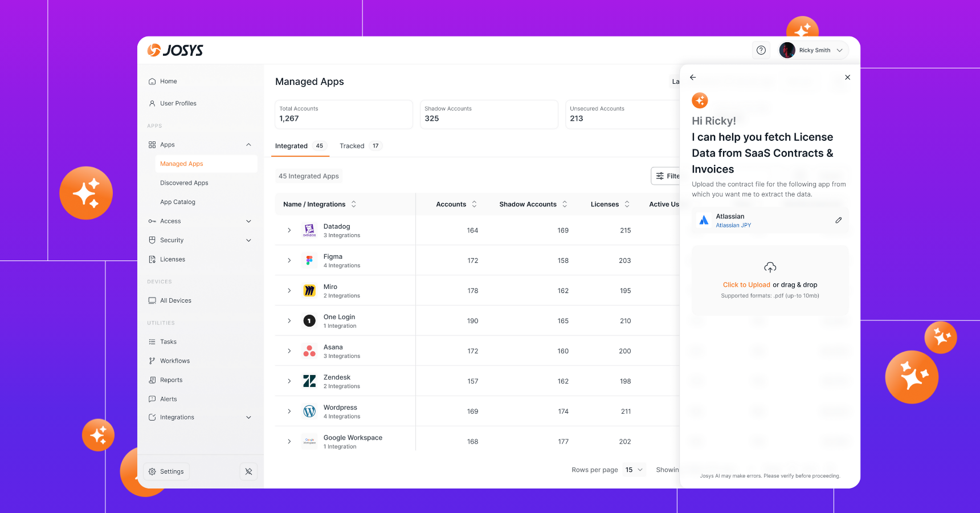Expand the Google Workspace row
Screen dimensions: 980x513
click(289, 441)
